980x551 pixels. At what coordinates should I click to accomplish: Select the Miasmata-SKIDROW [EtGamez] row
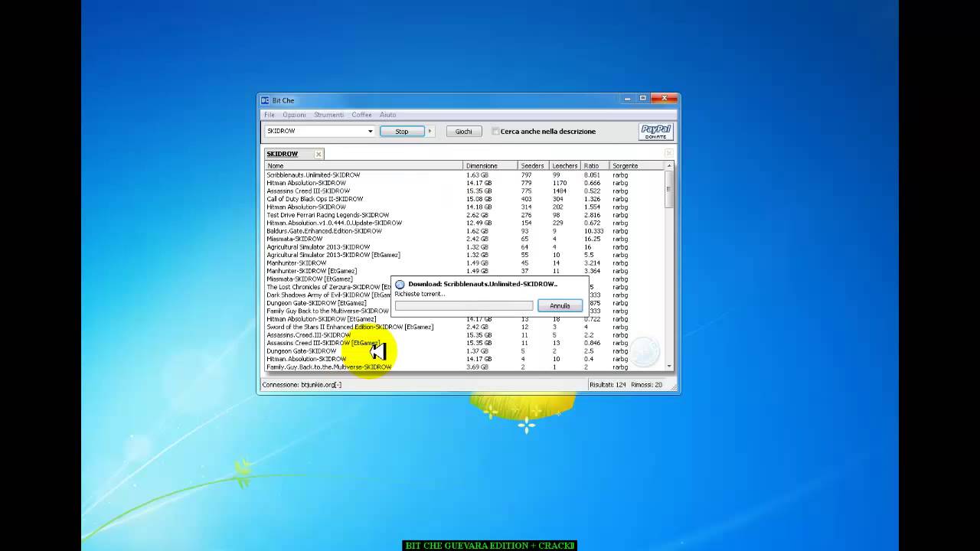328,279
